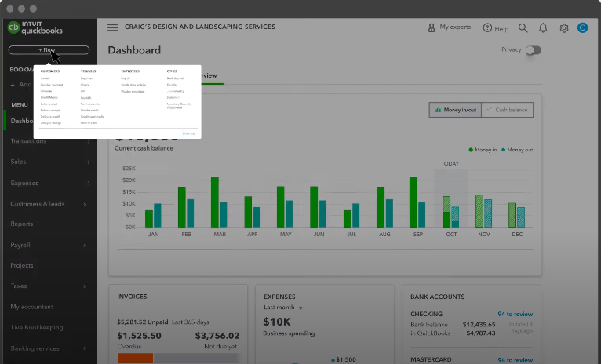The image size is (601, 364).
Task: Switch chart to Money in/out view
Action: point(455,110)
